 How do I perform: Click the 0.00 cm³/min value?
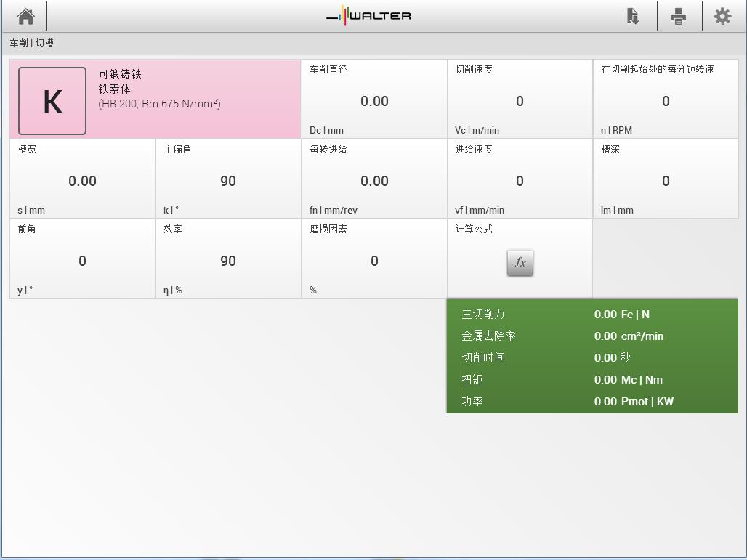(629, 336)
